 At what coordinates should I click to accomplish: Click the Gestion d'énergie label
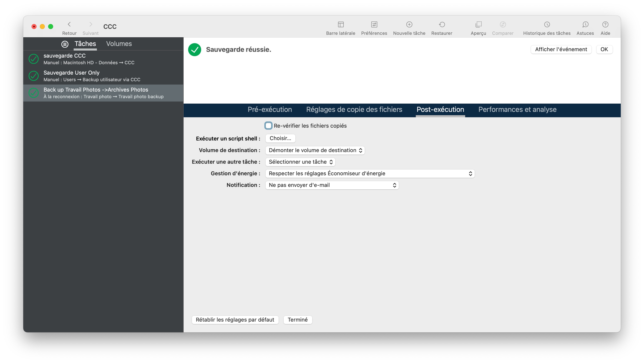click(235, 173)
